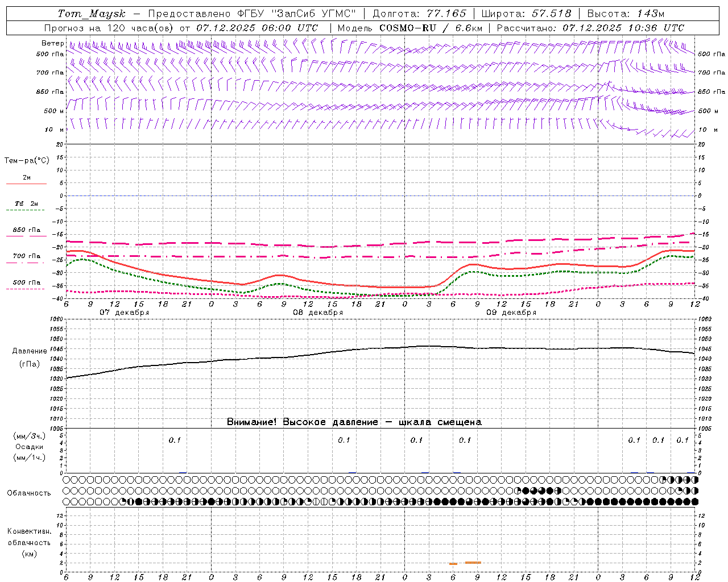Screen dimensions: 728x582
Task: Click the "Td 2м" dew point legend entry
Action: [26, 204]
